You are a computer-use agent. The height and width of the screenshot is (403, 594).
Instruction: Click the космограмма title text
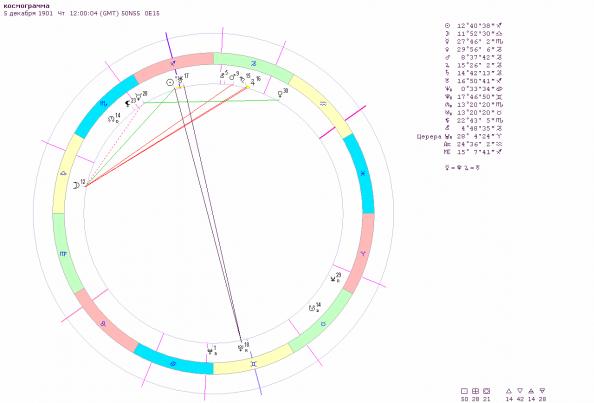tap(27, 6)
